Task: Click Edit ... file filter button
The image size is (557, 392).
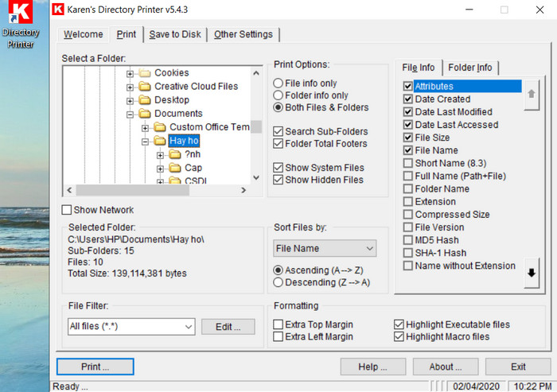Action: [x=228, y=327]
